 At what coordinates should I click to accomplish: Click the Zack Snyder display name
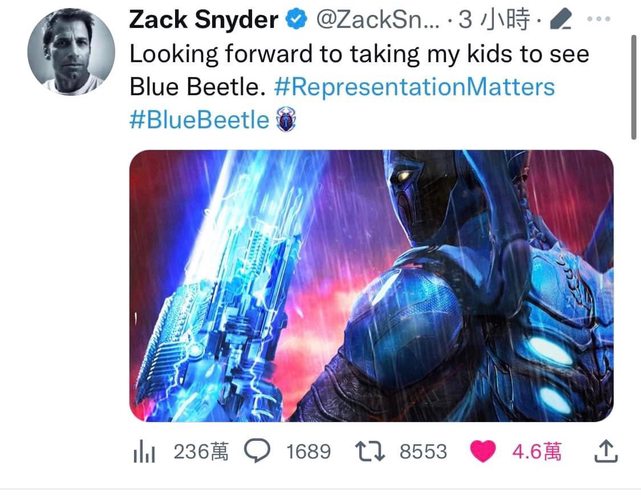(x=204, y=19)
